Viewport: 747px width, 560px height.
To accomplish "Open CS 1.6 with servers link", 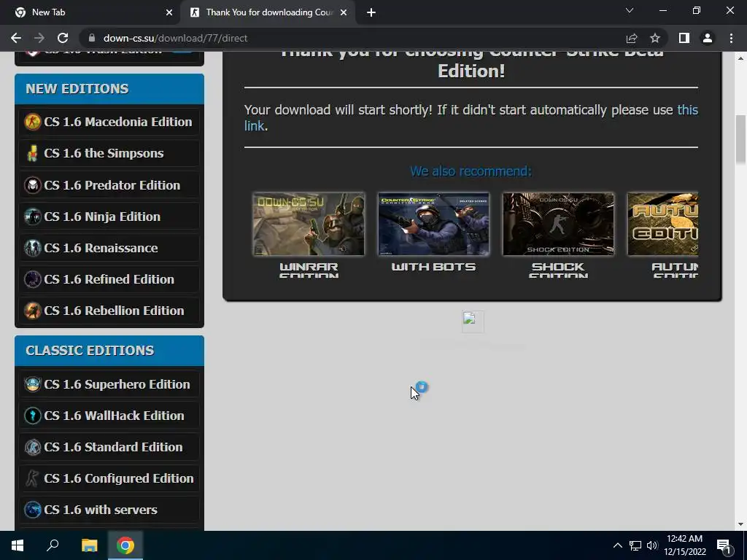I will click(x=101, y=510).
